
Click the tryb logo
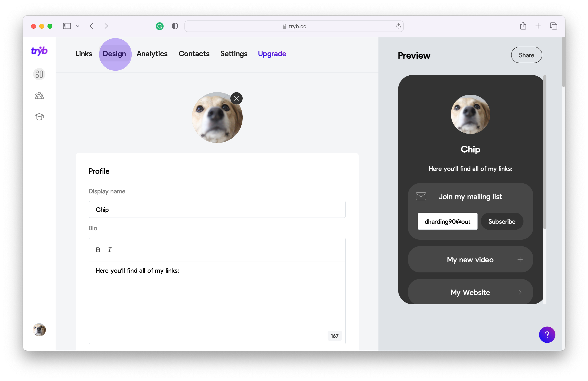39,51
